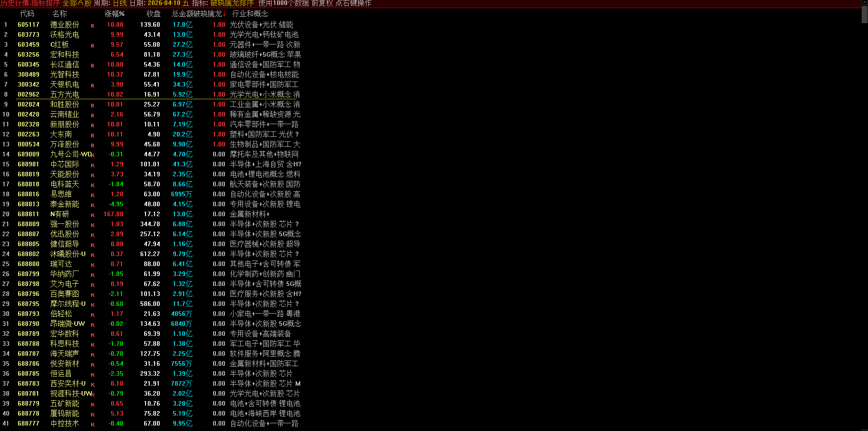Click the vertical scrollbar thumb at right
Image resolution: width=868 pixels, height=431 pixels.
(x=864, y=15)
